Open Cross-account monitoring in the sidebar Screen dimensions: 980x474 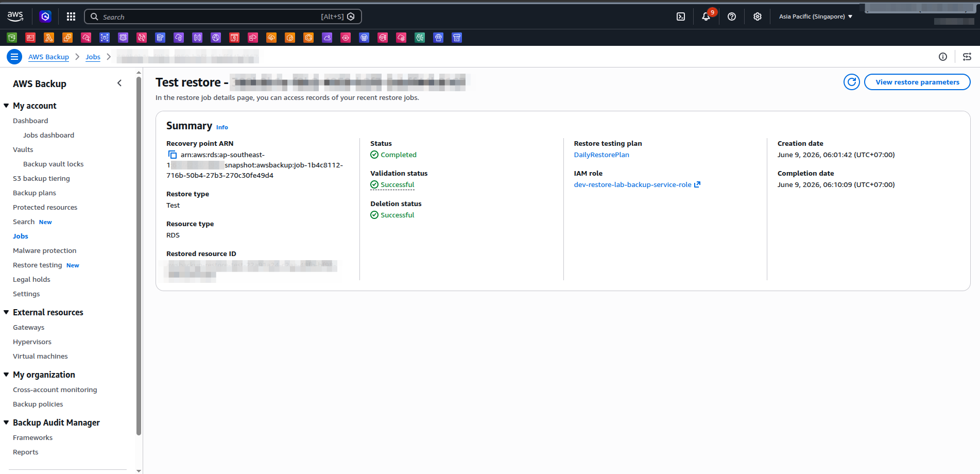point(55,390)
